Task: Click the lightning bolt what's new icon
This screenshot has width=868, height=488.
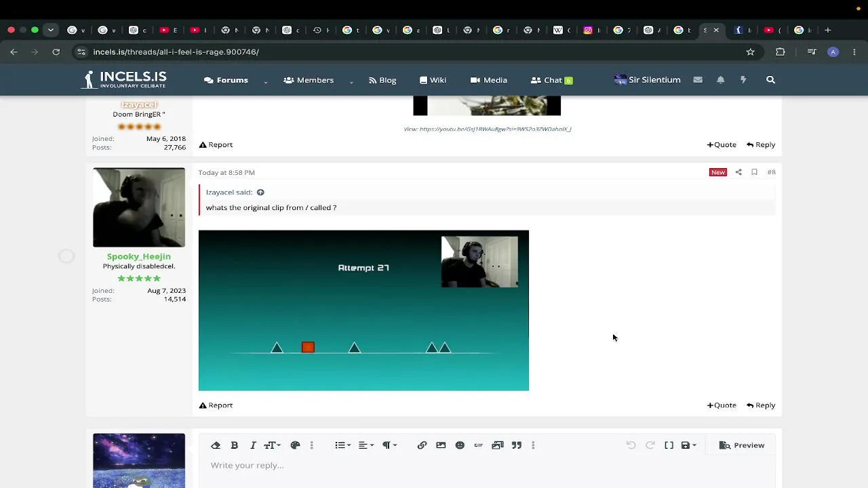Action: (x=743, y=80)
